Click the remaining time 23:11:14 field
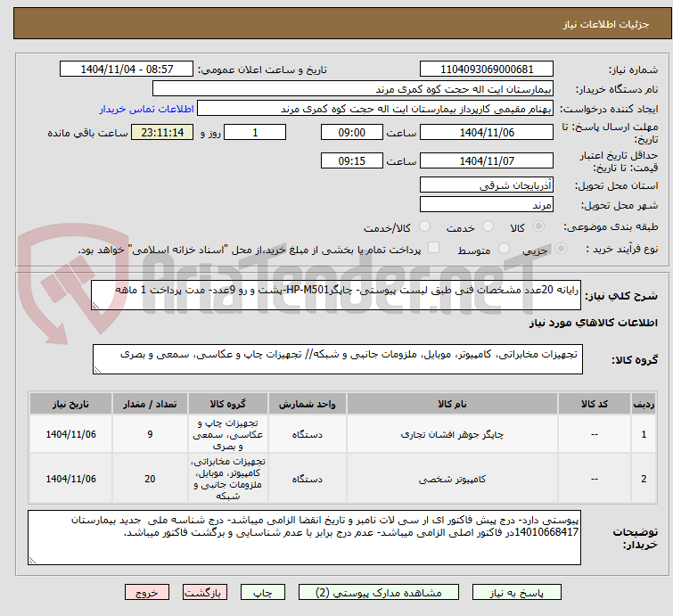The height and width of the screenshot is (616, 673). (x=162, y=132)
